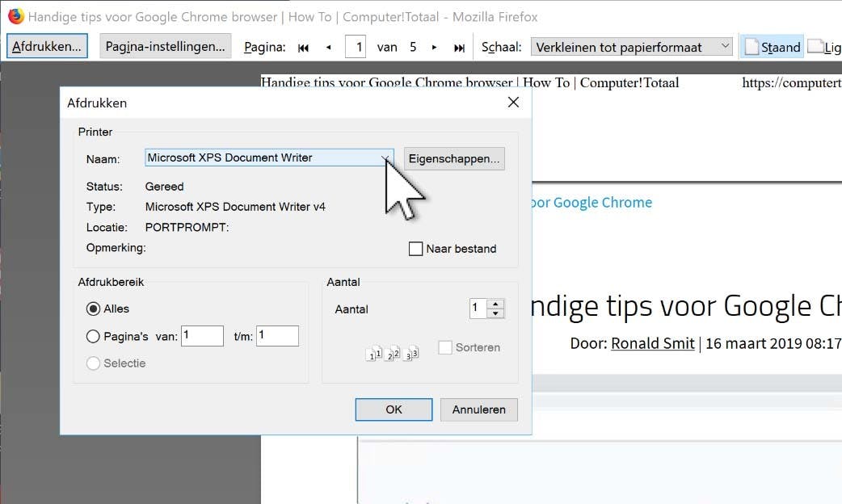
Task: Click the Pagina number input field
Action: 356,47
